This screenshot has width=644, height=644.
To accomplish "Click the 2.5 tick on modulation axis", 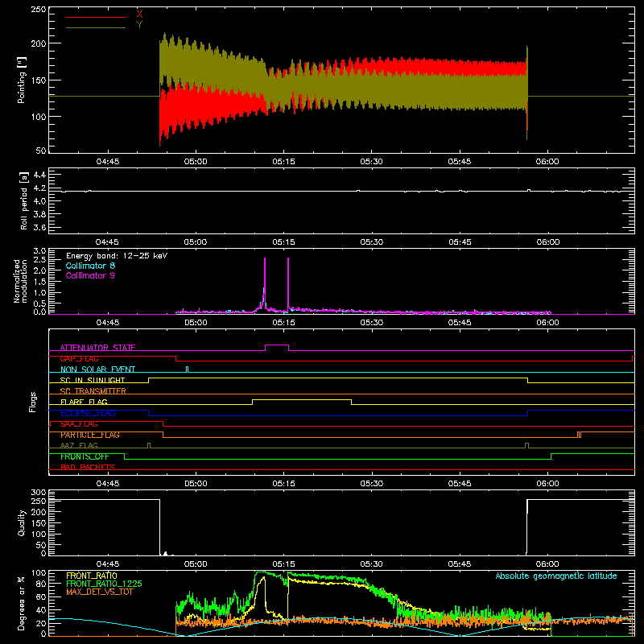I will (x=39, y=260).
